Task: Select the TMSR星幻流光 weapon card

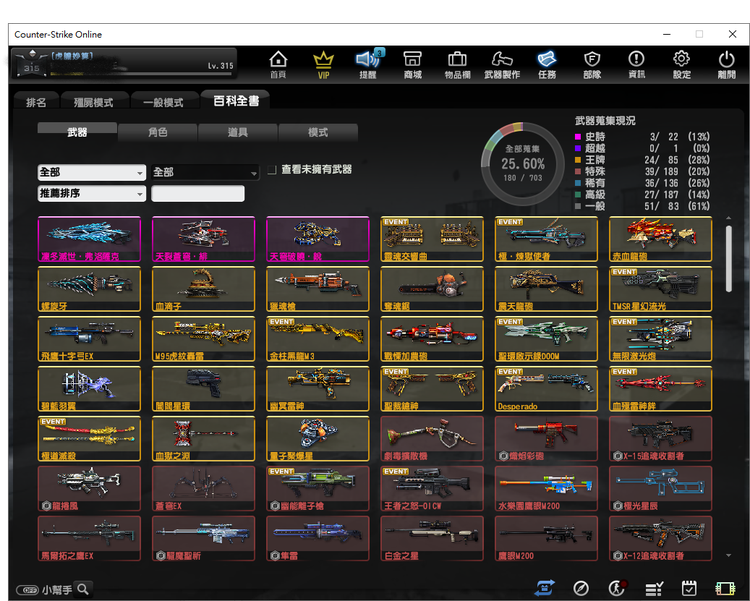Action: pyautogui.click(x=661, y=289)
